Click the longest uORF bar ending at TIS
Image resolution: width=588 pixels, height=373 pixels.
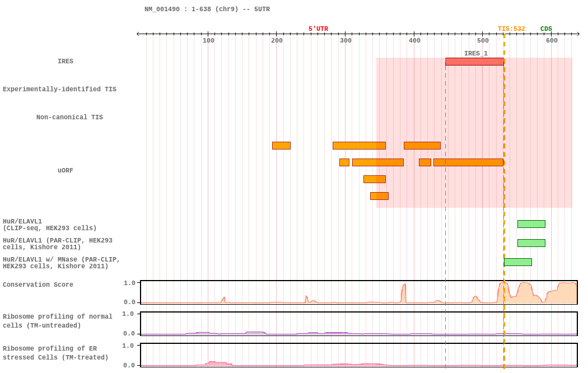468,162
